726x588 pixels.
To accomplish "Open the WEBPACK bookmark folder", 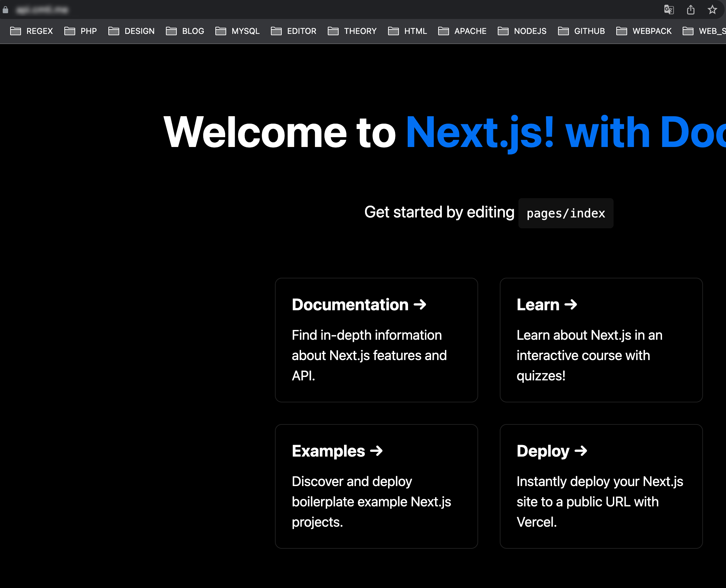I will [x=644, y=31].
